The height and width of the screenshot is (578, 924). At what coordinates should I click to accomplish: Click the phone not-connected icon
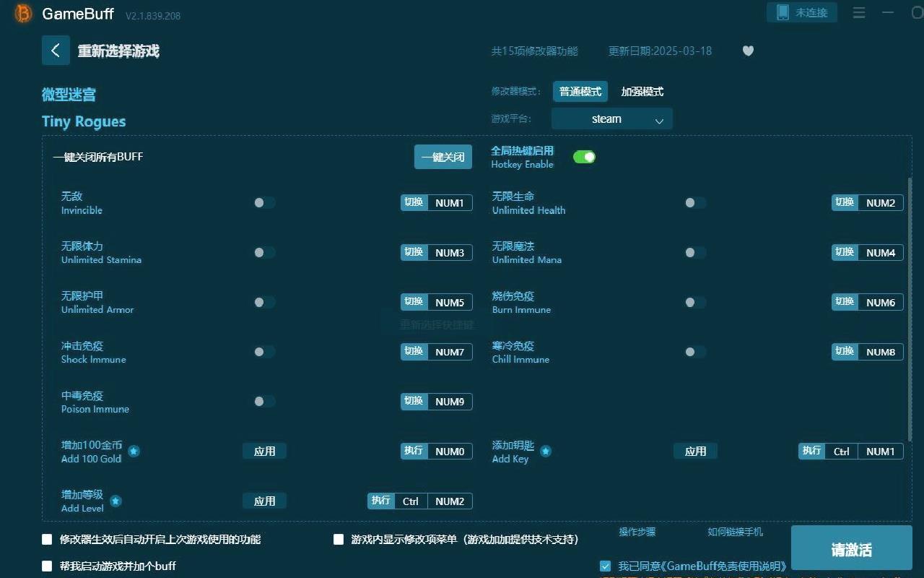[783, 12]
